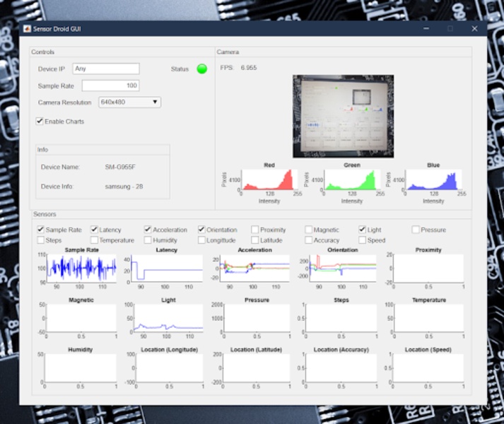Click the Orientation line chart
The width and height of the screenshot is (504, 424).
tap(343, 269)
